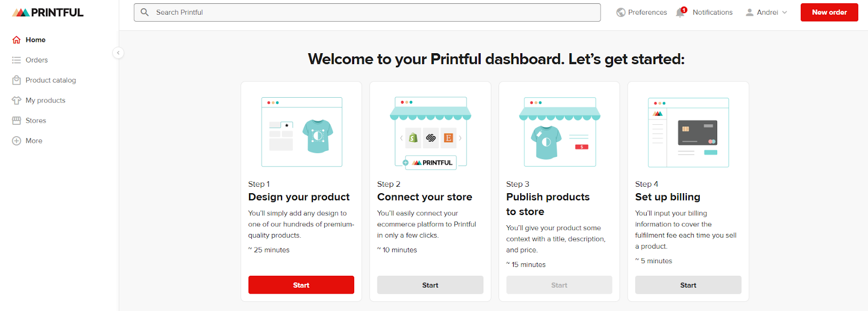Click the New order button
Viewport: 868px width, 311px height.
point(829,12)
